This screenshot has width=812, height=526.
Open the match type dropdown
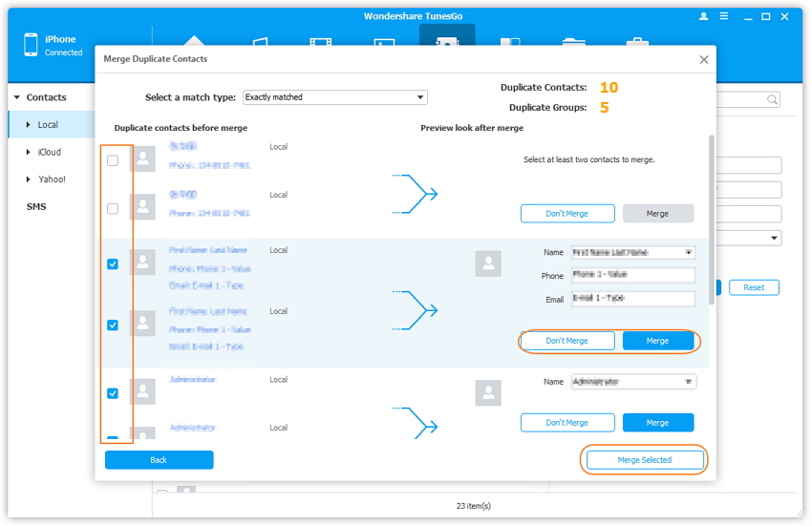point(334,97)
